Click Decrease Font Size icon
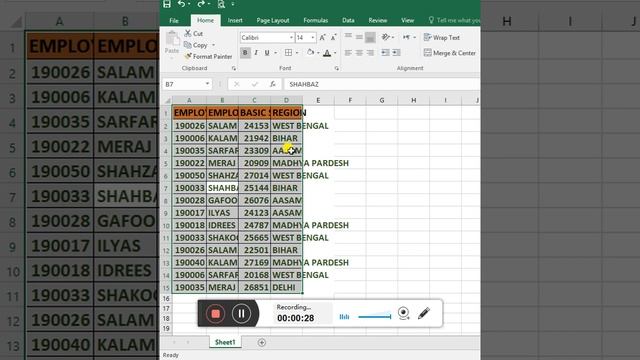The height and width of the screenshot is (360, 640). [333, 38]
